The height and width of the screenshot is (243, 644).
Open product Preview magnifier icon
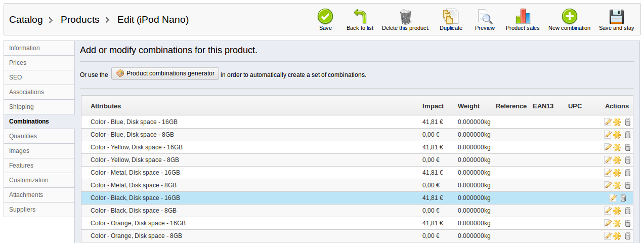pos(485,16)
